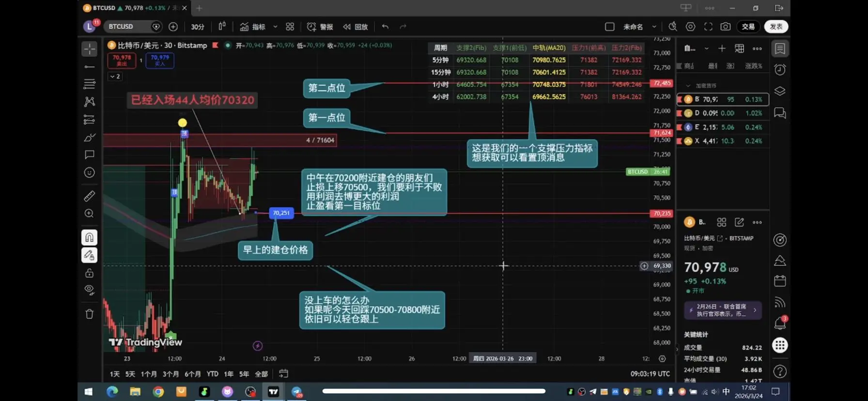Create a 警报 alert
This screenshot has width=868, height=401.
point(320,27)
